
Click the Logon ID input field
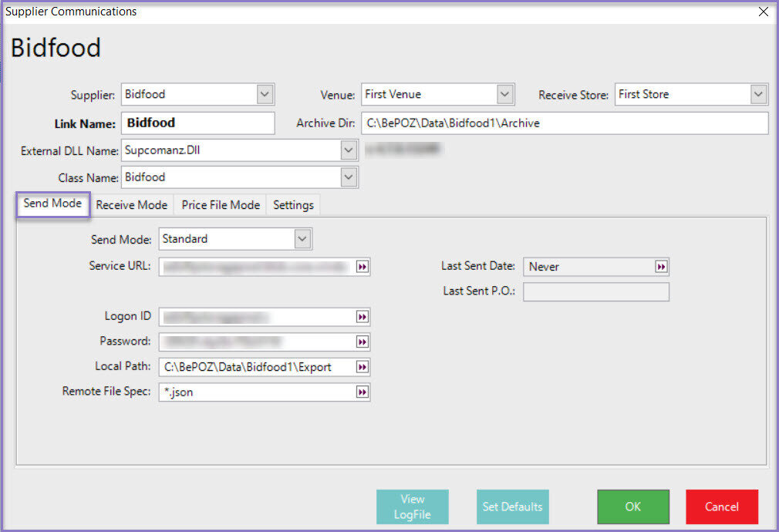point(265,317)
